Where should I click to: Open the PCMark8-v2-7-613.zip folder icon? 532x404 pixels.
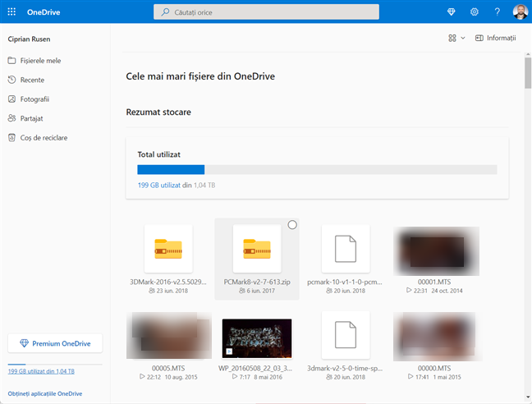tap(257, 249)
